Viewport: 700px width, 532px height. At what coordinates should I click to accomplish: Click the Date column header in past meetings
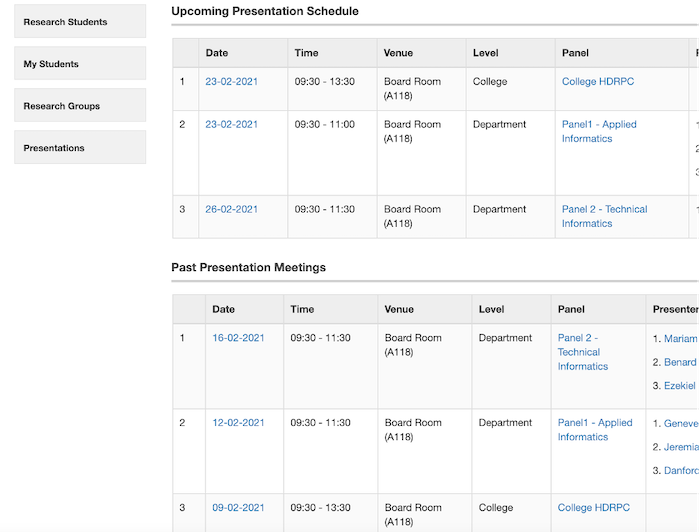pos(223,310)
